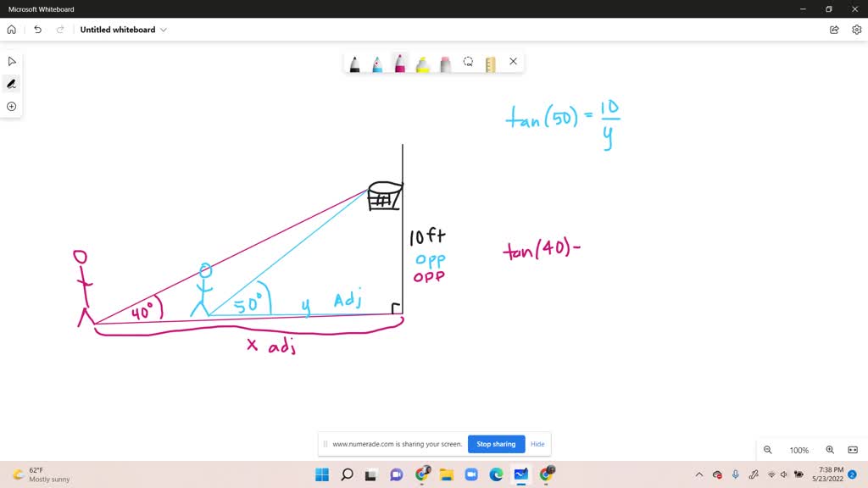
Task: Go back using the Home icon
Action: [x=11, y=29]
